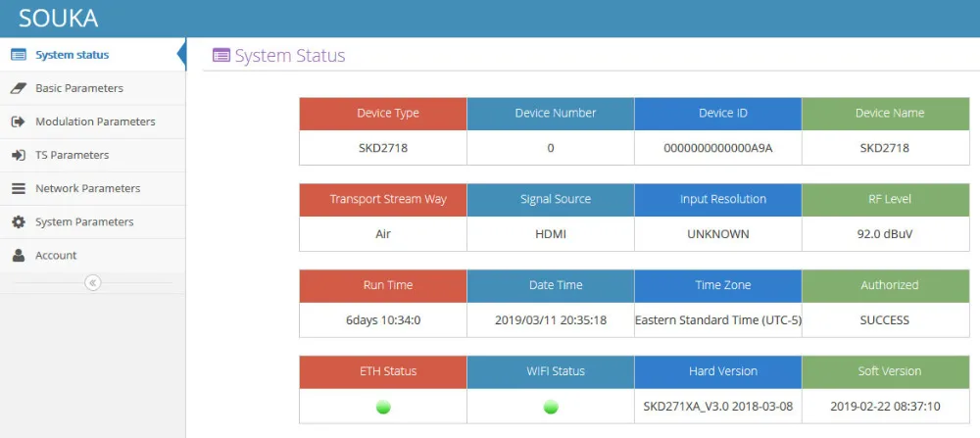Click the Soft Version header
The image size is (980, 438).
pos(886,371)
